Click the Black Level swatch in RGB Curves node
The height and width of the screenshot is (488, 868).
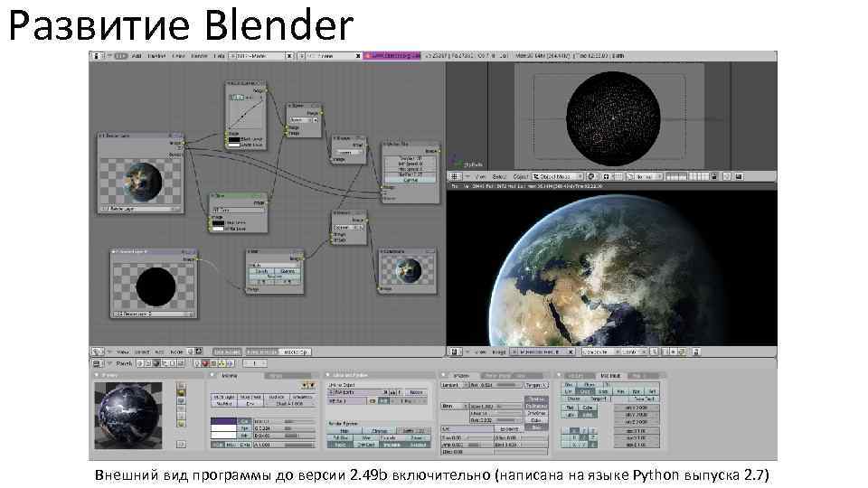click(x=234, y=139)
